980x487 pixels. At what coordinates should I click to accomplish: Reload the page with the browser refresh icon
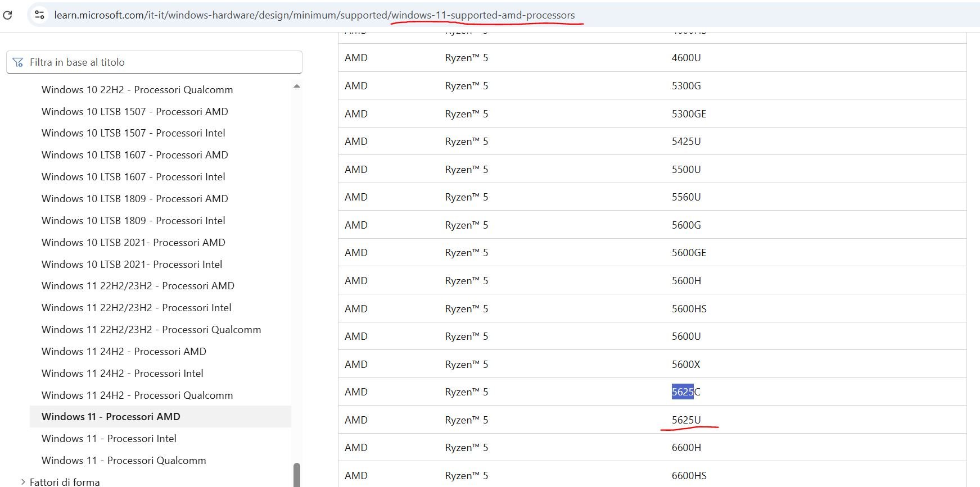point(7,15)
